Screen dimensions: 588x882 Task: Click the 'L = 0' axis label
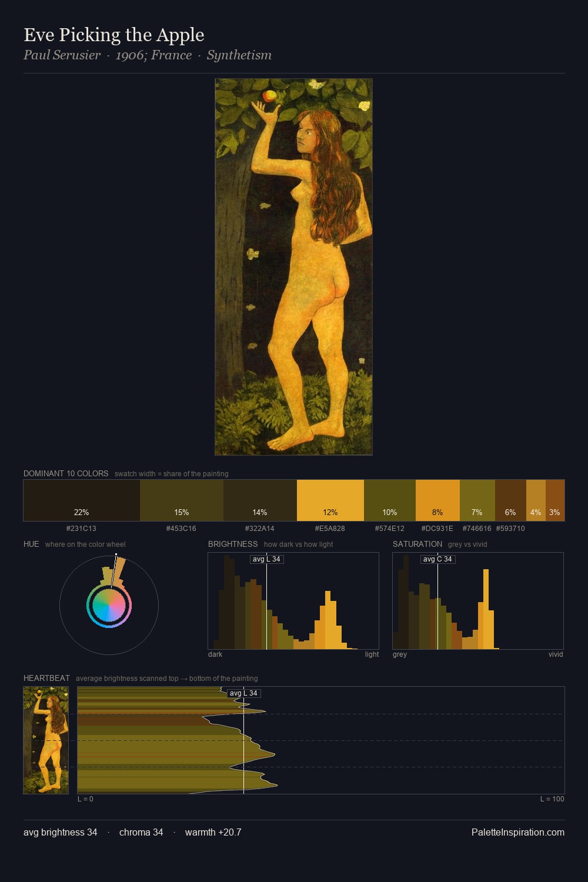[85, 799]
